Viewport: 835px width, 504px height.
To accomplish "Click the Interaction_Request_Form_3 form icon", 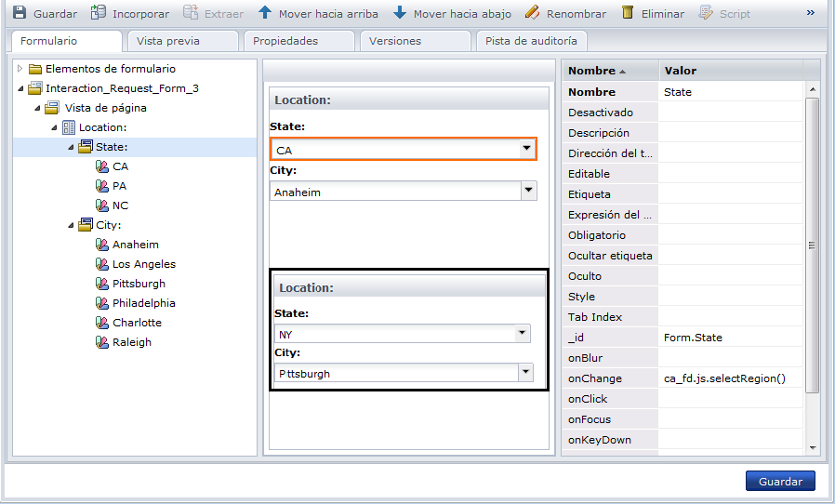I will (35, 88).
